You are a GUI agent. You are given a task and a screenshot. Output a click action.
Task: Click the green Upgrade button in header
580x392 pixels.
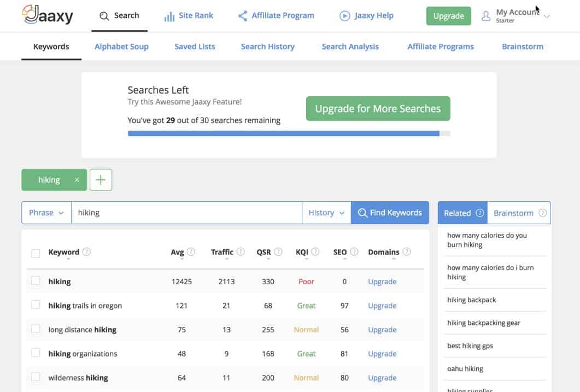click(449, 16)
